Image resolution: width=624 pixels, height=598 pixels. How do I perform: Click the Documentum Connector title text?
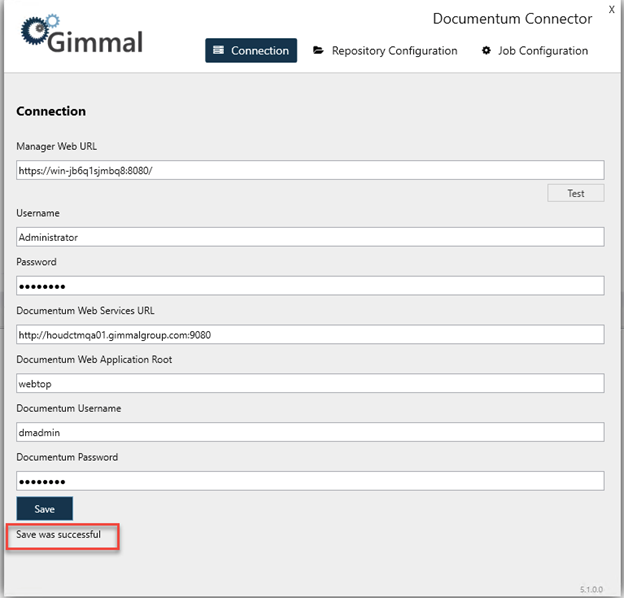512,19
